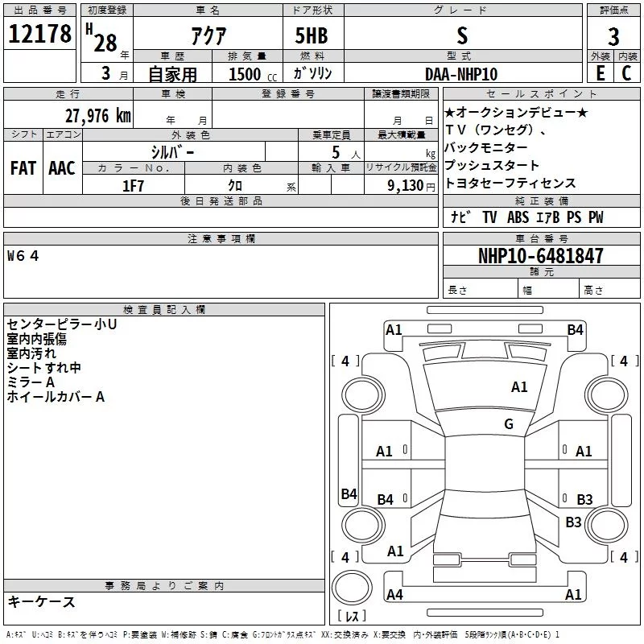Select interior rating C under 内装
644x644 pixels.
click(x=626, y=73)
